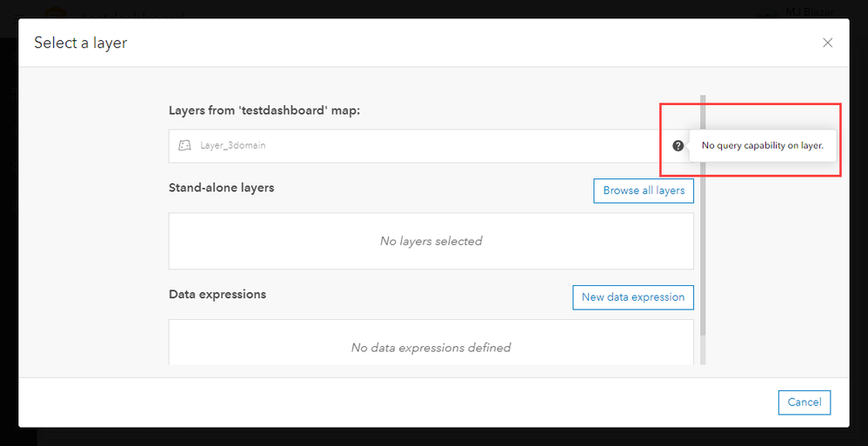This screenshot has height=446, width=868.
Task: Click the 'Select a layer' dialog title
Action: click(81, 43)
